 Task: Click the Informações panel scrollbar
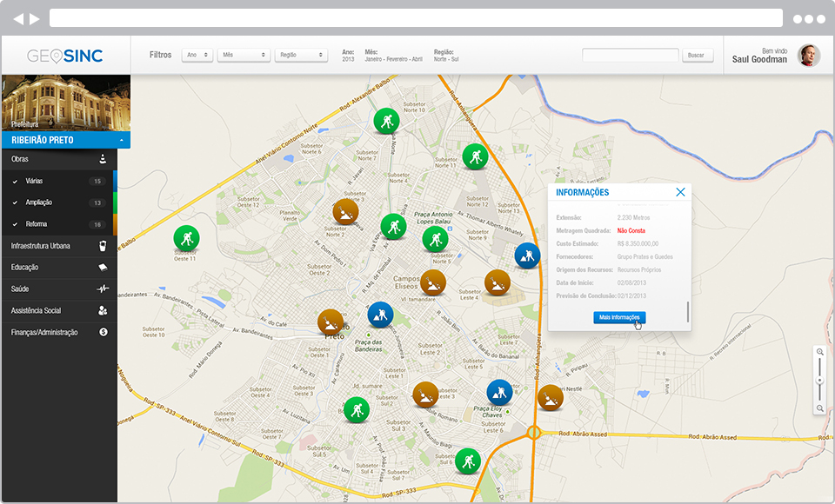point(687,312)
